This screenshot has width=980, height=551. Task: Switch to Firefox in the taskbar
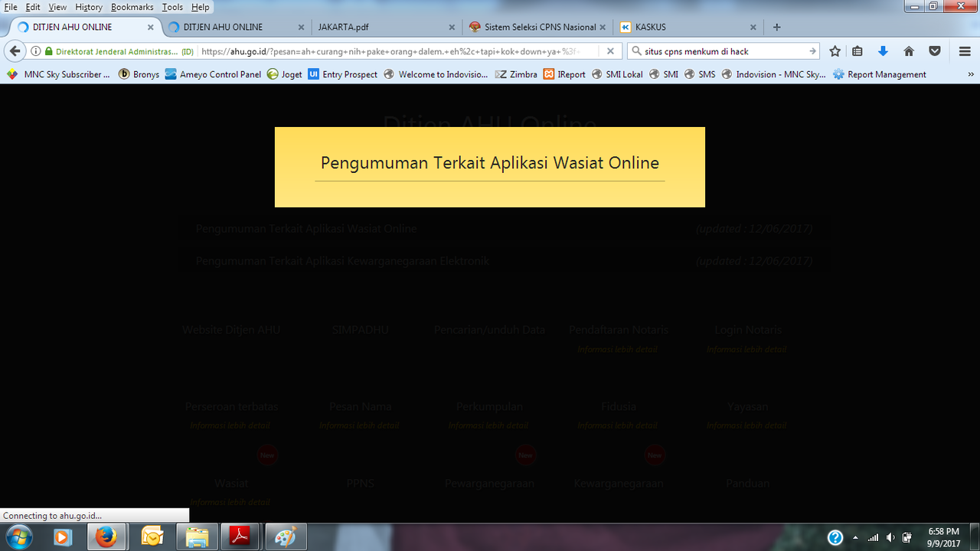(x=107, y=537)
